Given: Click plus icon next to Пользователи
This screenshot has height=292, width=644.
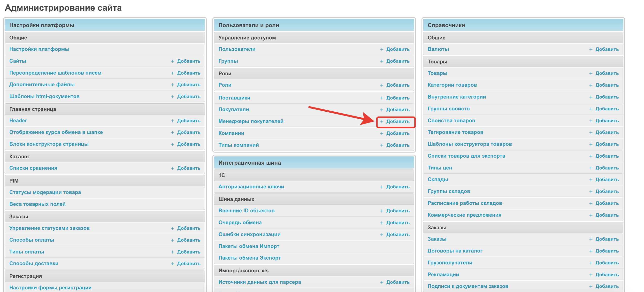Looking at the screenshot, I should (382, 49).
